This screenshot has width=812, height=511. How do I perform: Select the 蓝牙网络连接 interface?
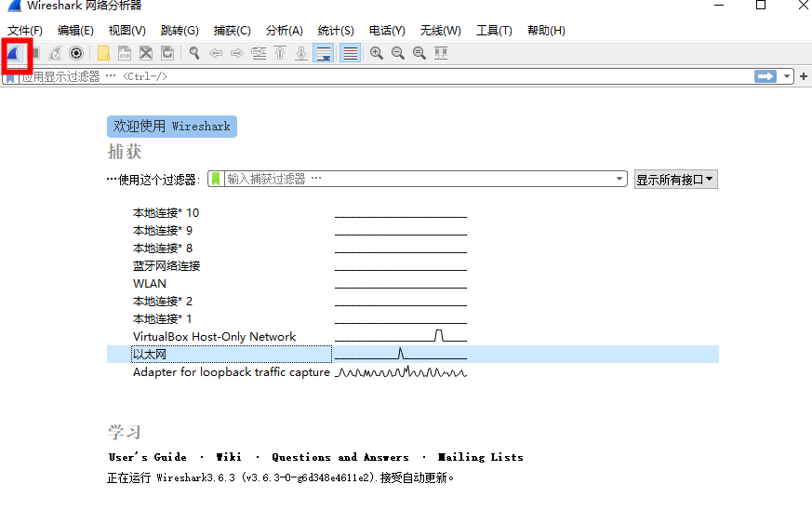(166, 266)
